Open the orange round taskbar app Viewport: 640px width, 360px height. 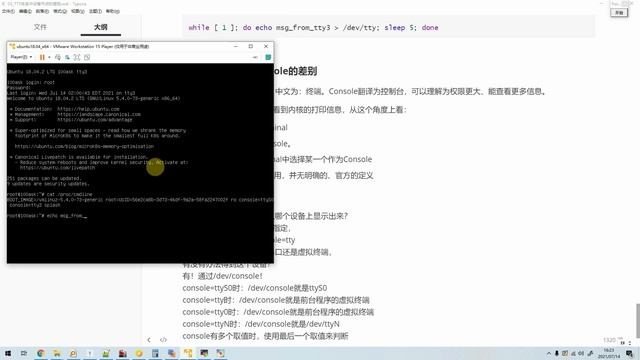click(x=139, y=353)
